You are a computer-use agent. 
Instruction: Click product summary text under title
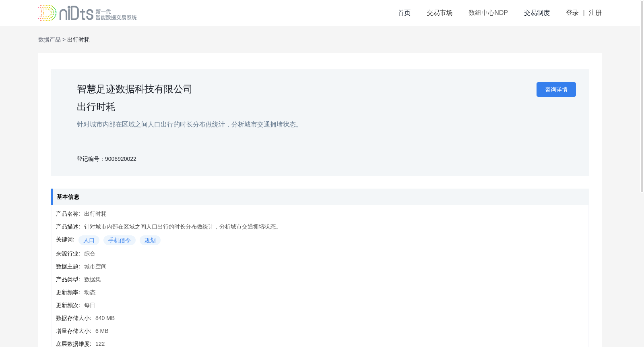click(x=190, y=125)
